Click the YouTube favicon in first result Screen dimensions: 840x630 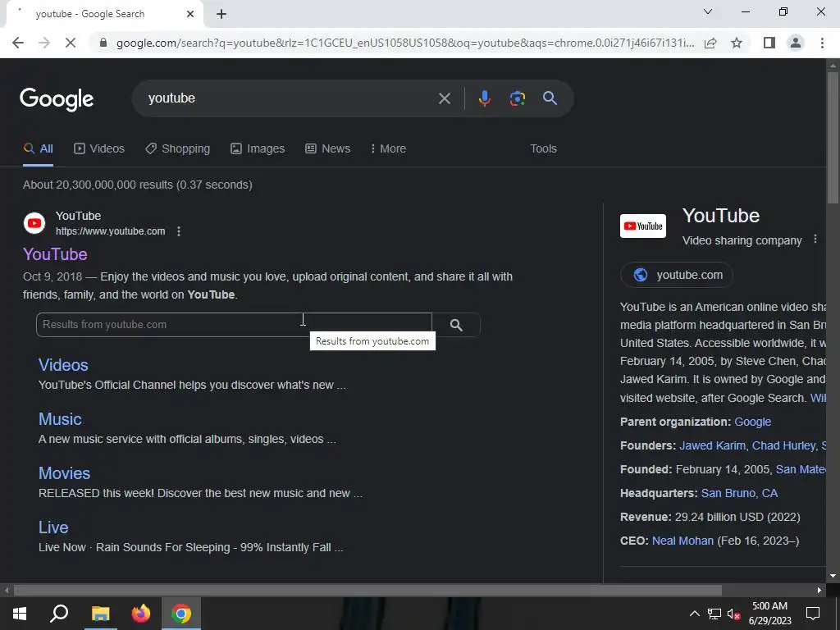(x=34, y=223)
